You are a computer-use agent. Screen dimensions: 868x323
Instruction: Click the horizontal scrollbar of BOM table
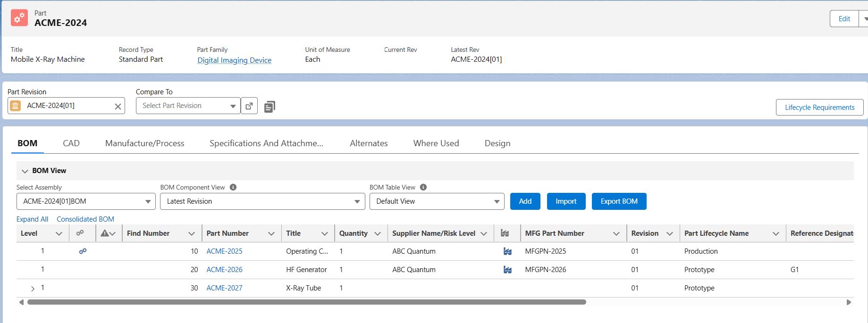(307, 302)
